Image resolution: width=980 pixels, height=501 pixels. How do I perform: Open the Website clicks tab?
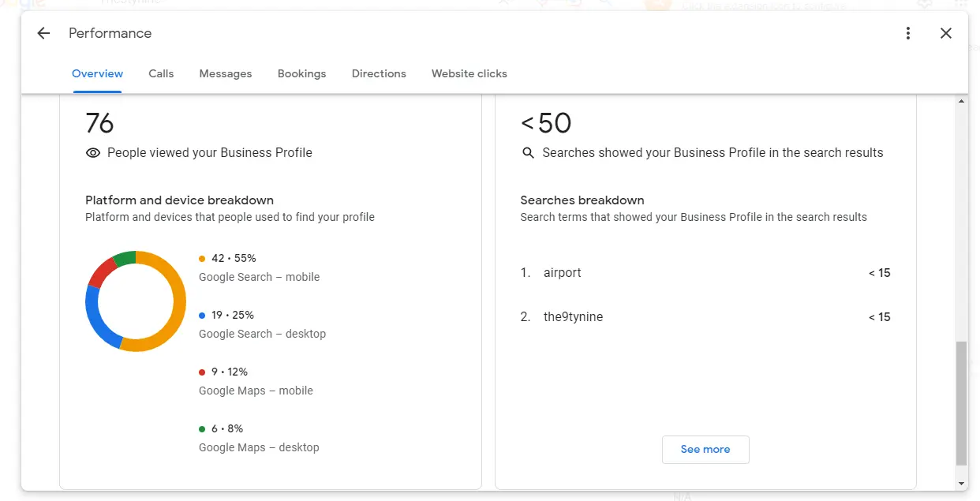point(469,73)
